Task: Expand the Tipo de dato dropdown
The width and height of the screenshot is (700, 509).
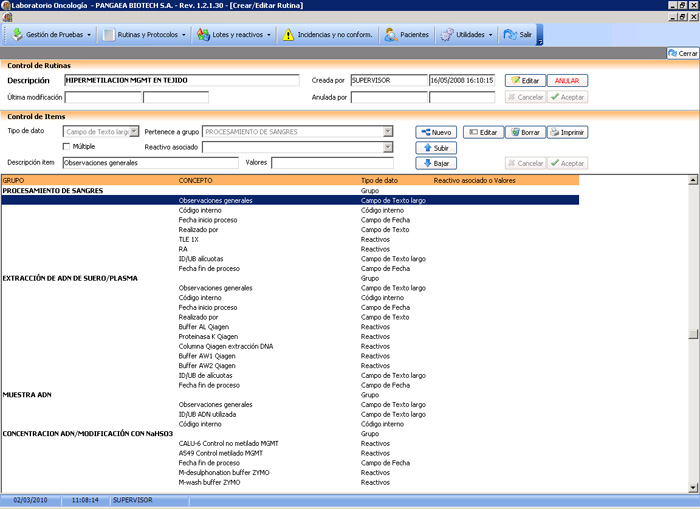Action: 134,131
